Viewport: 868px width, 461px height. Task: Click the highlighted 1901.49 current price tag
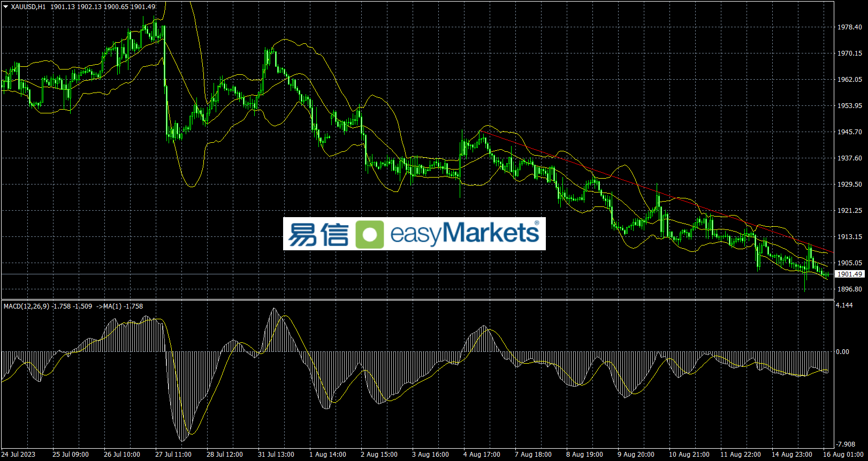click(850, 274)
